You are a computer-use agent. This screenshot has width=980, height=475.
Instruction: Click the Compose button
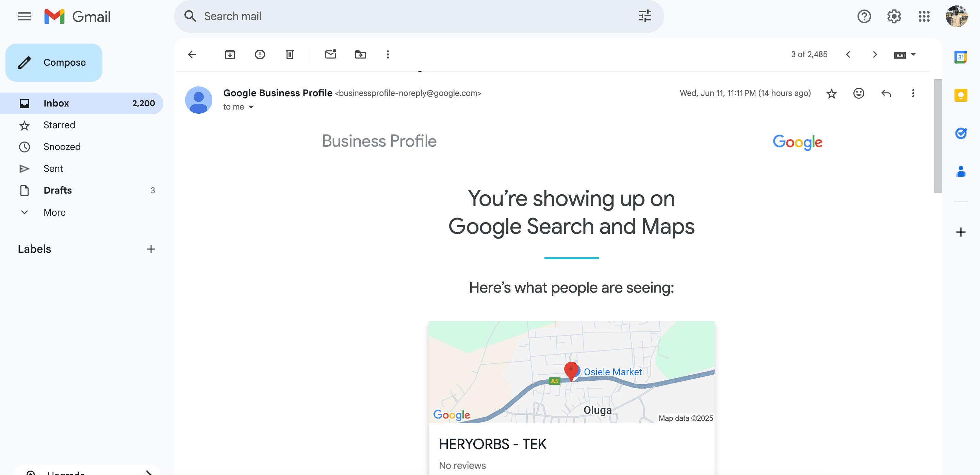[54, 62]
